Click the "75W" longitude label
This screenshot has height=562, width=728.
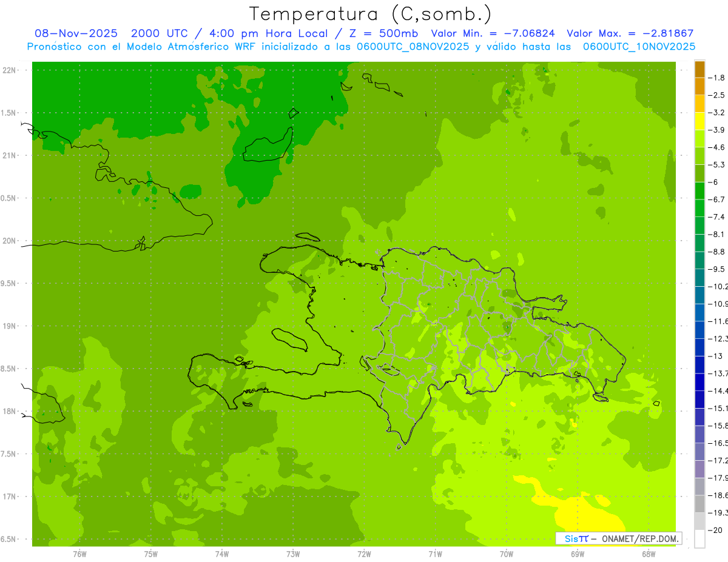pyautogui.click(x=151, y=554)
